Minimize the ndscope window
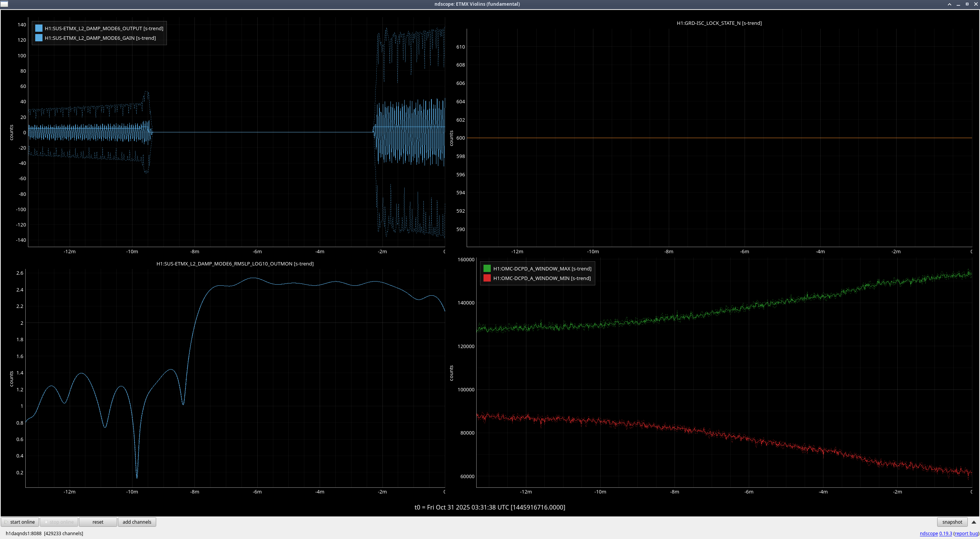Image resolution: width=980 pixels, height=539 pixels. (958, 4)
